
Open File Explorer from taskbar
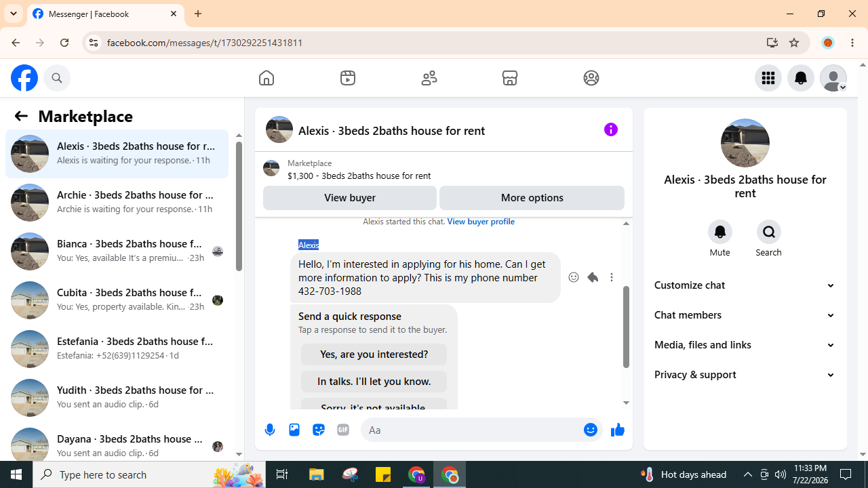pyautogui.click(x=317, y=474)
